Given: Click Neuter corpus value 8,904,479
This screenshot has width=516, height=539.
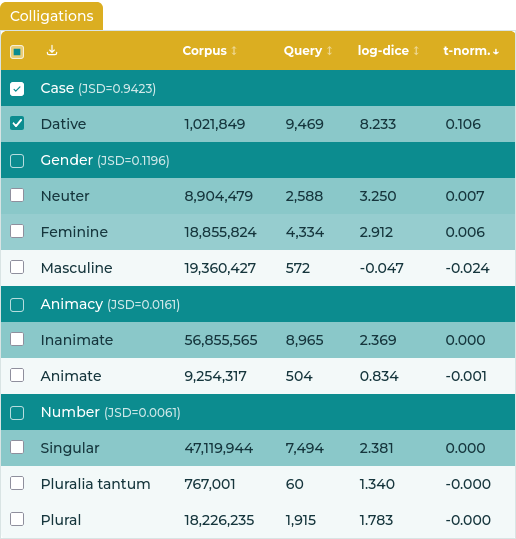Looking at the screenshot, I should [219, 196].
